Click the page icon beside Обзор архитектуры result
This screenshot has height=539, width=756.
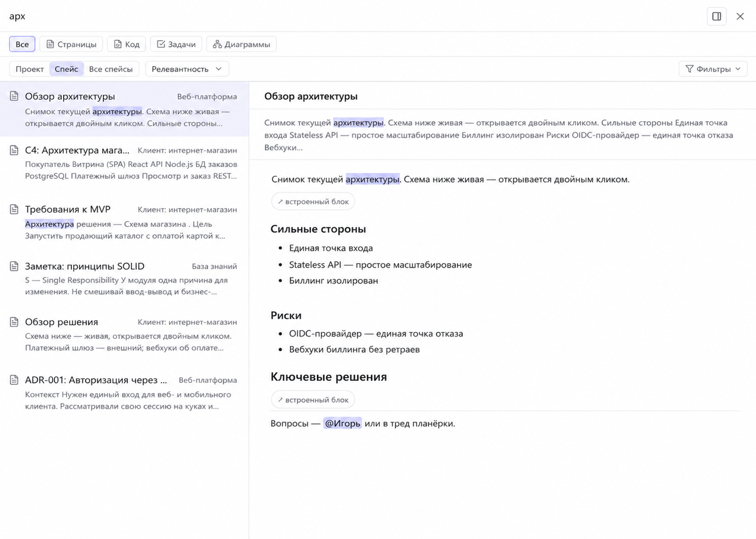[14, 96]
